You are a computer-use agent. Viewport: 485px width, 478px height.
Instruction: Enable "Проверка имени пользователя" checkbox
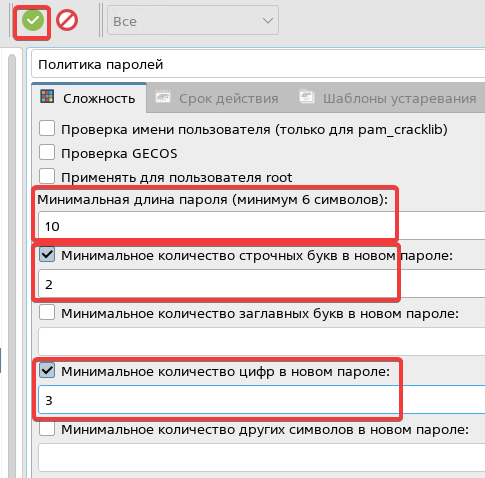pyautogui.click(x=47, y=129)
